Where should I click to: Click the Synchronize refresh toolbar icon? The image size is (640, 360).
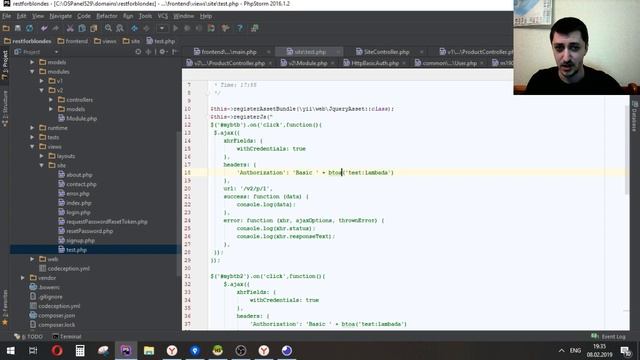click(x=29, y=28)
